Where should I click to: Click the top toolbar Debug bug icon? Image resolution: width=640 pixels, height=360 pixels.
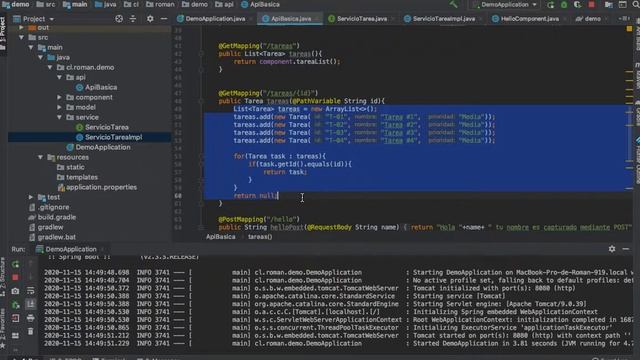(x=564, y=5)
